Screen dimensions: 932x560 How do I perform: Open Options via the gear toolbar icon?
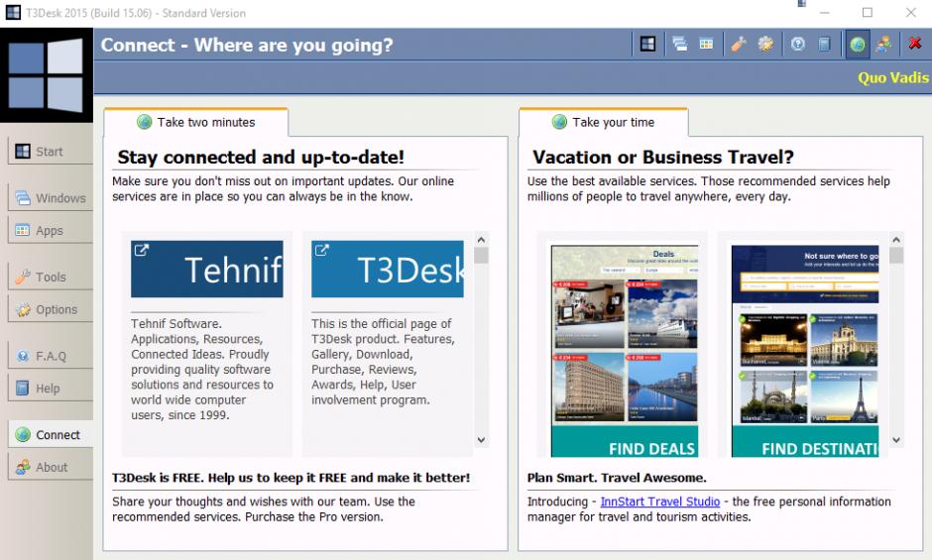pos(765,44)
